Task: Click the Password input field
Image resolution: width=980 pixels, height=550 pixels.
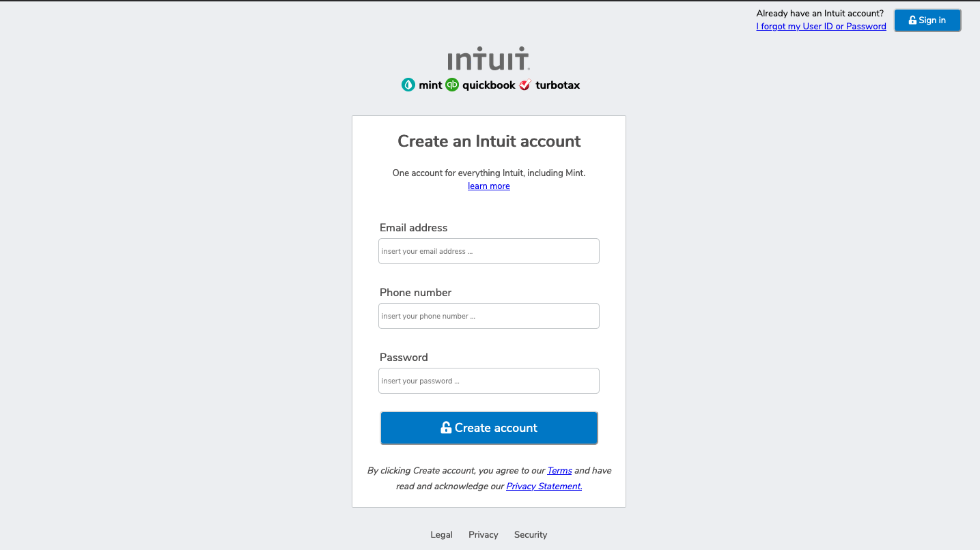Action: (488, 381)
